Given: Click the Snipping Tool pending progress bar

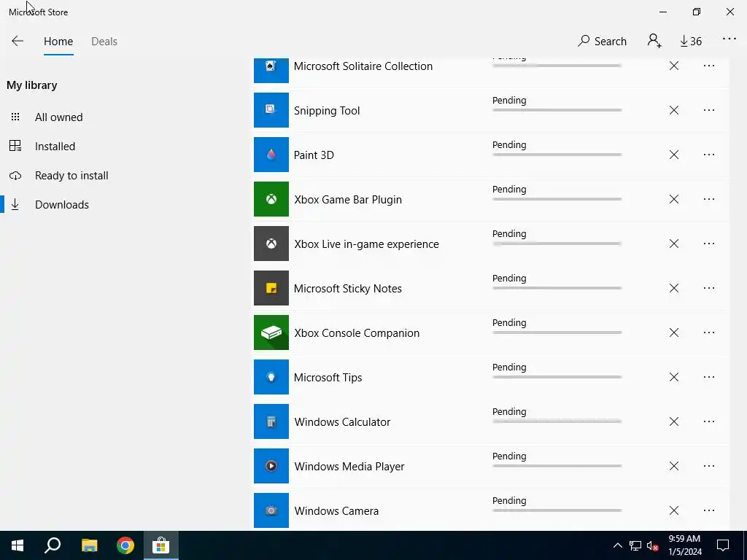Looking at the screenshot, I should coord(557,110).
